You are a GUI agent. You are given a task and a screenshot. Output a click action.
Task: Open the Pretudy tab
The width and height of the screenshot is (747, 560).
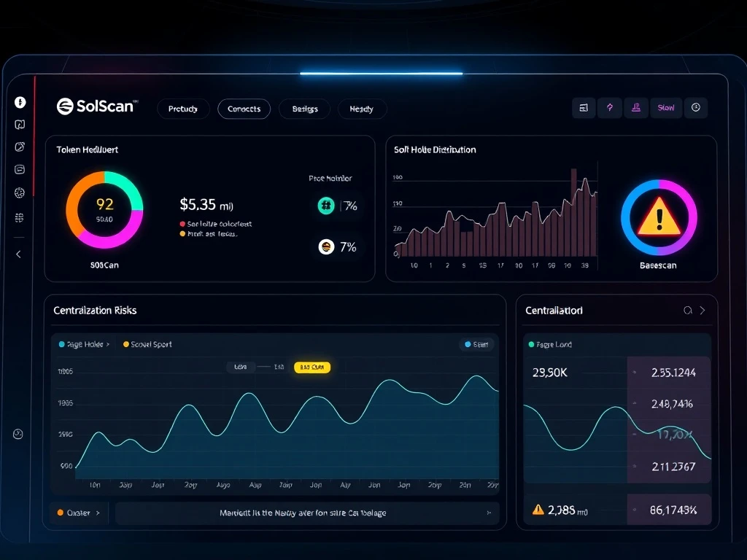183,109
